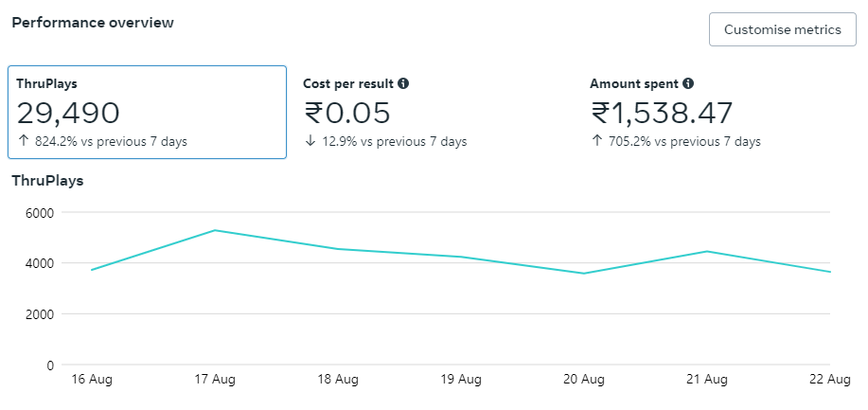Click the chart line point at 20 Aug
This screenshot has height=410, width=868.
584,274
